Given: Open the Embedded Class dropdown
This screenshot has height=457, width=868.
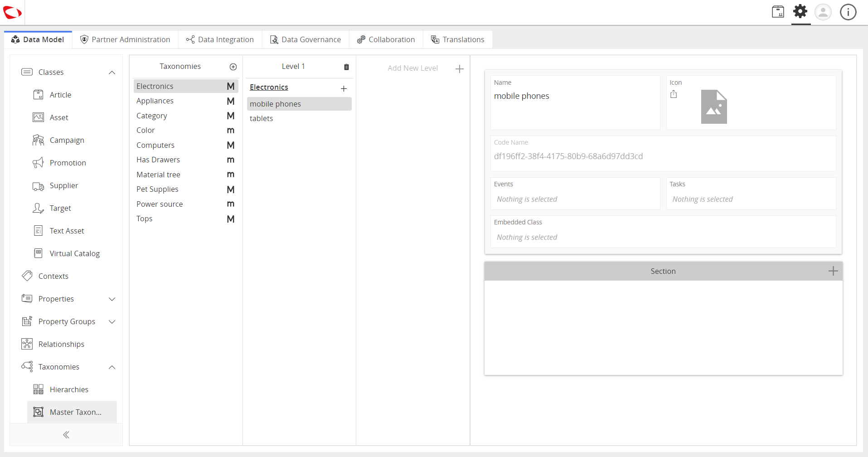Looking at the screenshot, I should click(663, 238).
